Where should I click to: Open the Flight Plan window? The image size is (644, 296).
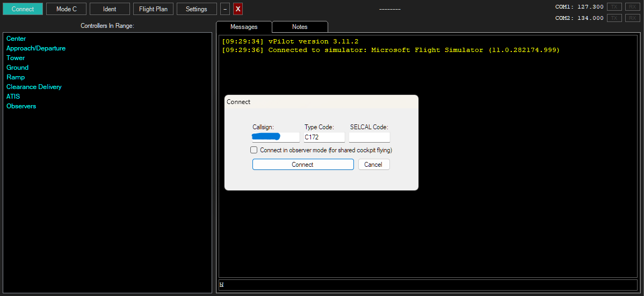pyautogui.click(x=153, y=9)
